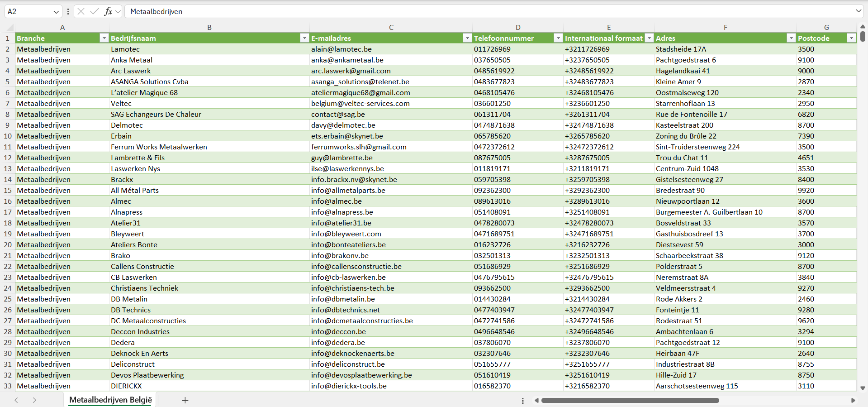Add a new sheet with plus icon
The height and width of the screenshot is (407, 868).
pos(185,400)
